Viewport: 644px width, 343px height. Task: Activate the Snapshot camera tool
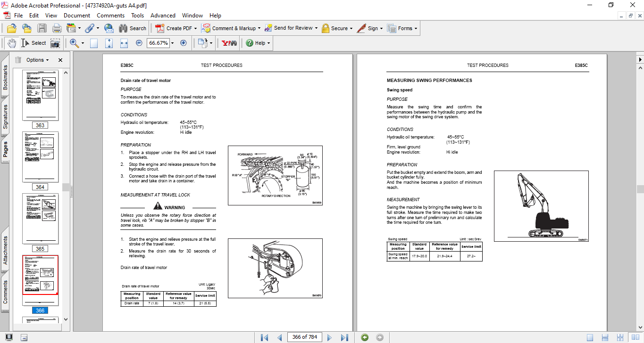coord(55,43)
